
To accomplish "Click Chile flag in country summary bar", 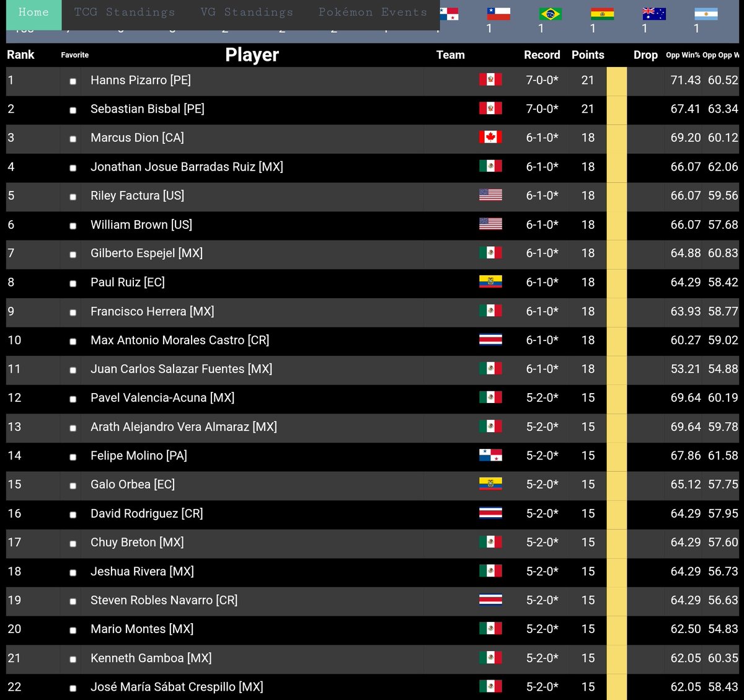I will point(498,14).
